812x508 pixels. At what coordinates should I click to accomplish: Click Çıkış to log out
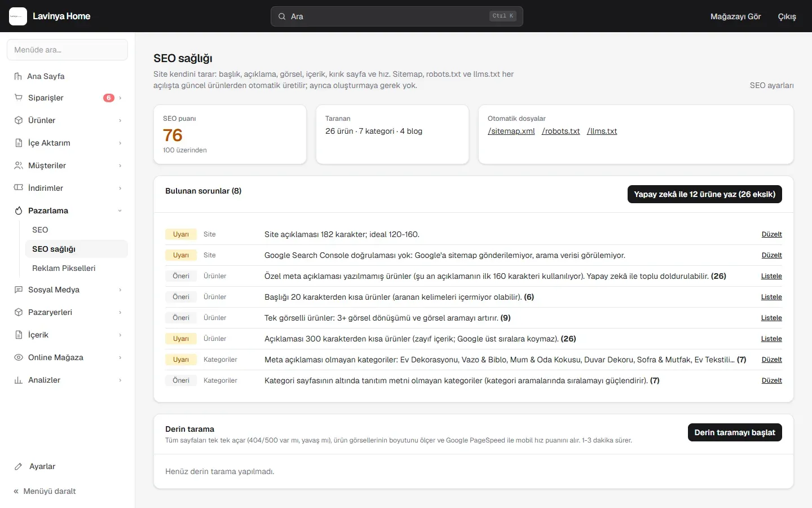pyautogui.click(x=787, y=16)
